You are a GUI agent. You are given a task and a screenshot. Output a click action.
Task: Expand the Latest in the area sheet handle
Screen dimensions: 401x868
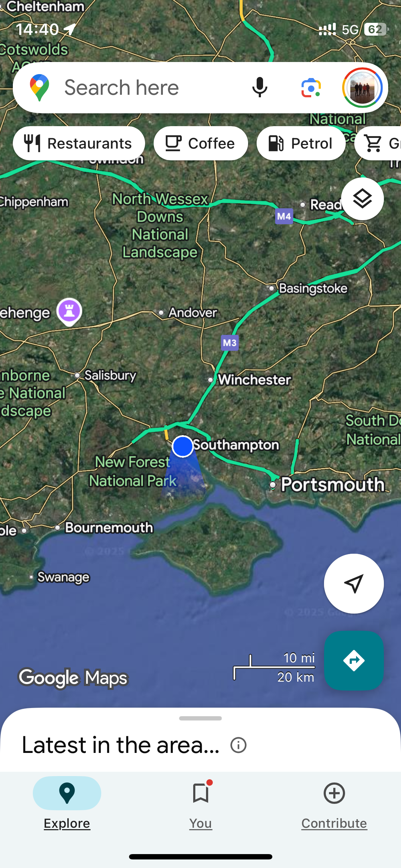200,718
